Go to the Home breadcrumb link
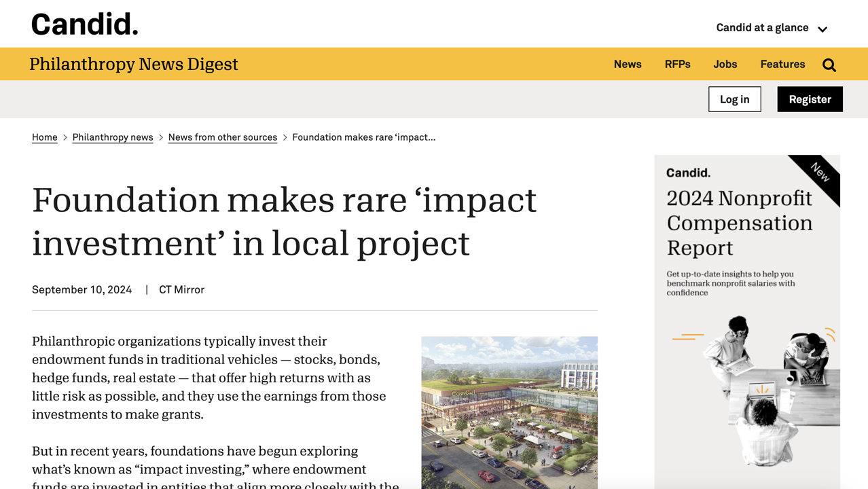This screenshot has height=489, width=868. 45,137
